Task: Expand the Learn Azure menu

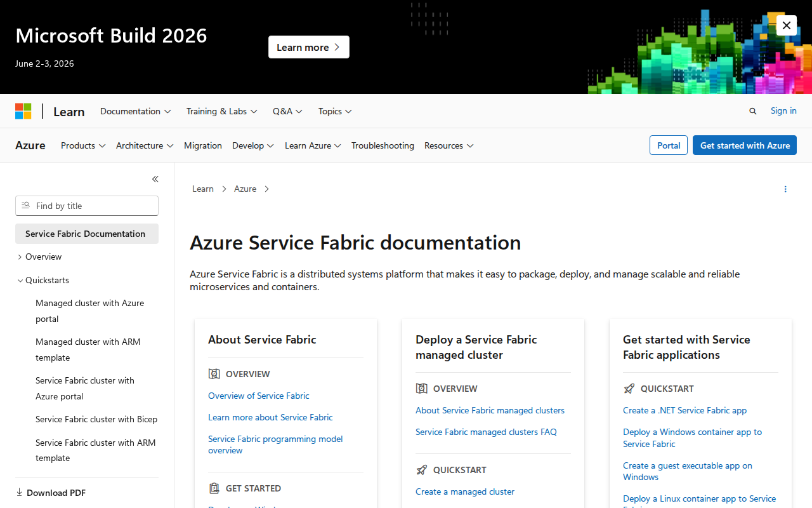Action: [x=313, y=145]
